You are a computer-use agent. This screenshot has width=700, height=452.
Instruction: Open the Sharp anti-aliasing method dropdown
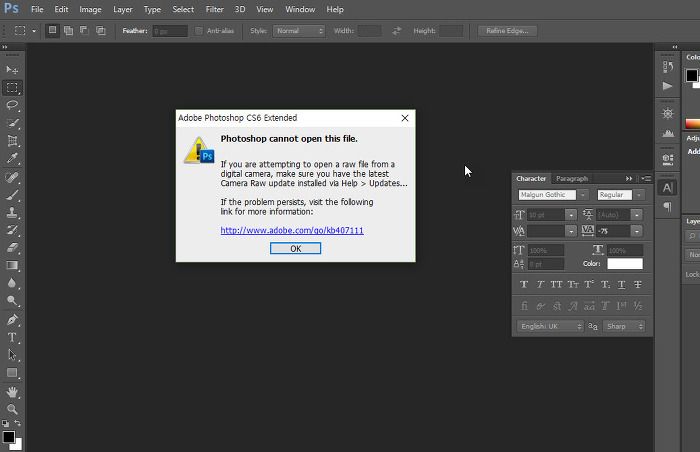coord(624,326)
